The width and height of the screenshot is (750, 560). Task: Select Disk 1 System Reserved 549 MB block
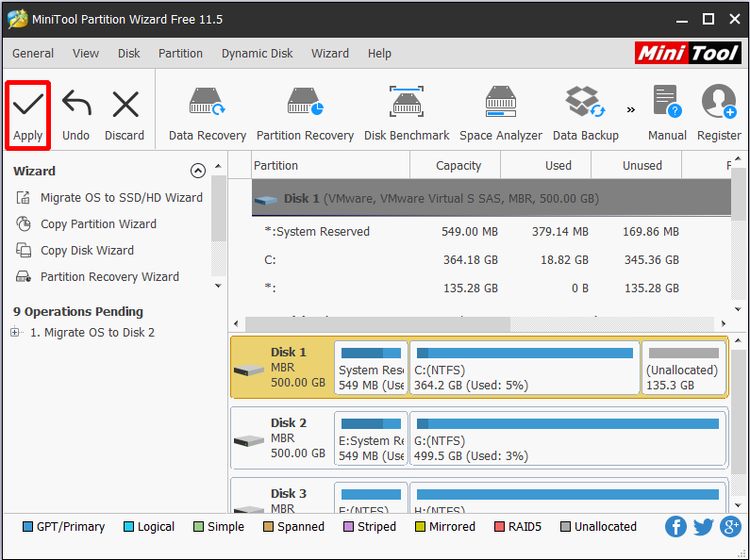coord(371,368)
